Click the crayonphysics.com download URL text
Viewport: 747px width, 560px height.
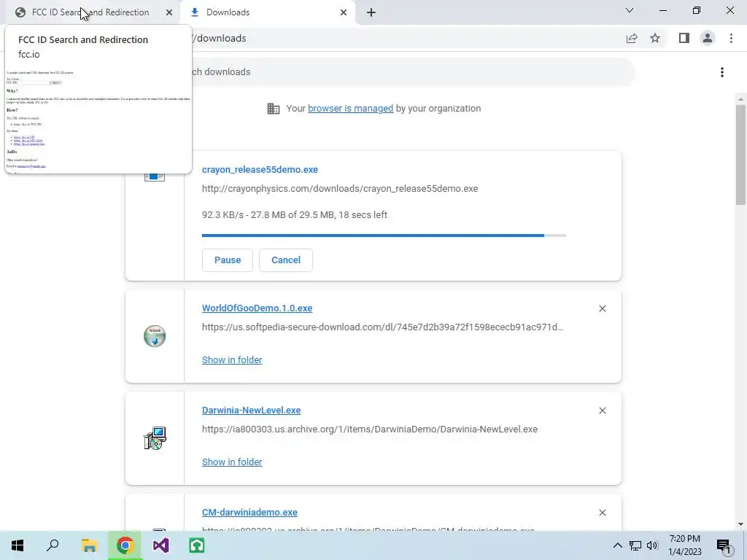[x=340, y=189]
